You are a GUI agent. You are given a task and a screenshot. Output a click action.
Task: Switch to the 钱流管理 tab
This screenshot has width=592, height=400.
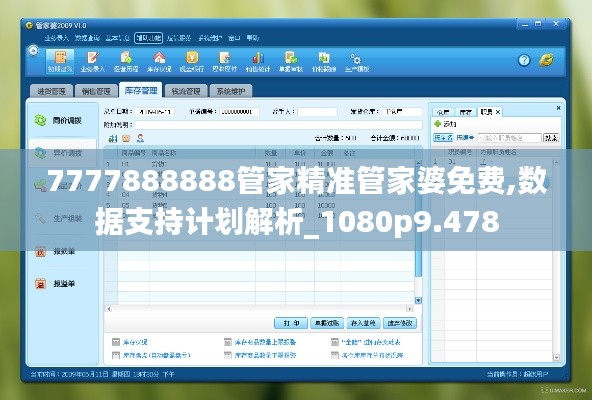(x=186, y=91)
